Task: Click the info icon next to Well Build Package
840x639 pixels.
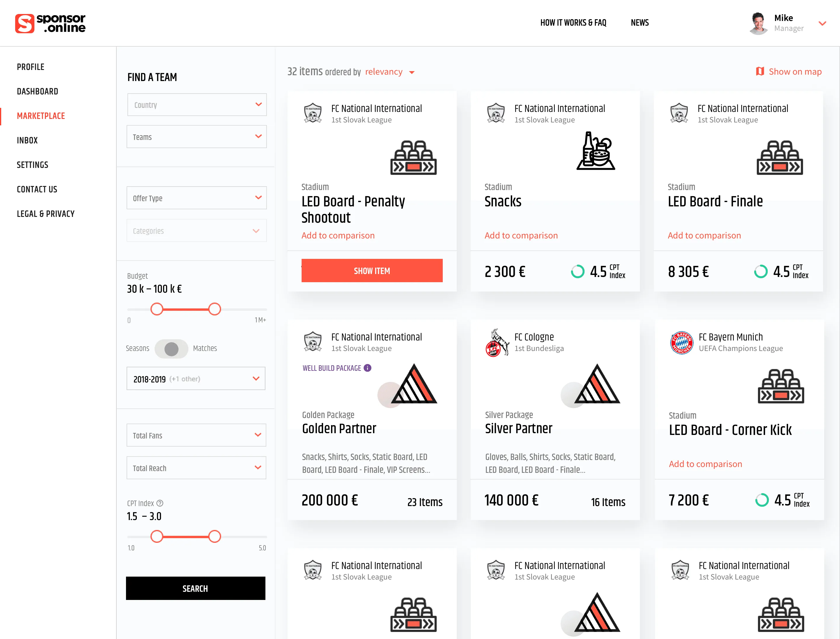Action: point(367,368)
